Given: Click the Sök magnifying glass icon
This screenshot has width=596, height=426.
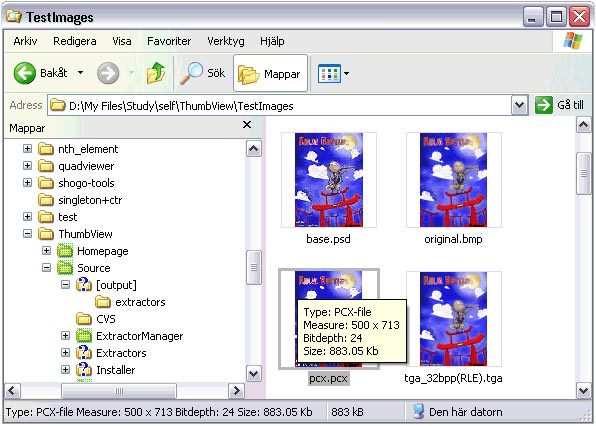Looking at the screenshot, I should pyautogui.click(x=191, y=73).
